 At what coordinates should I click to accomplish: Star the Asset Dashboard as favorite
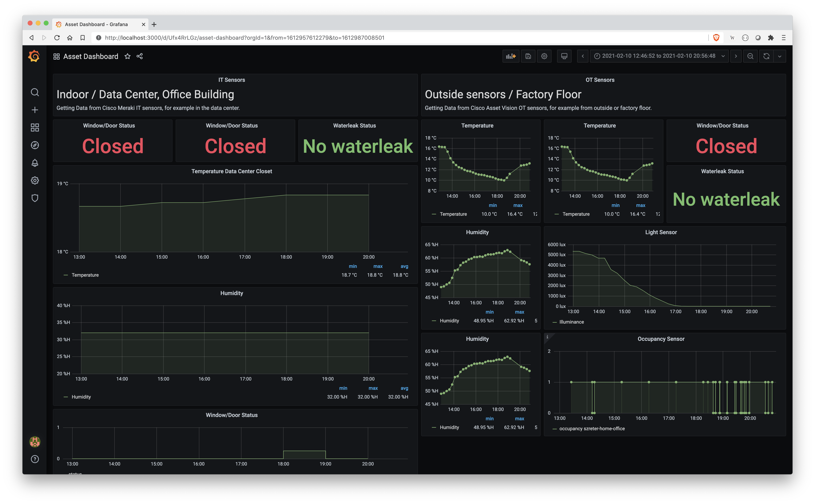point(127,56)
